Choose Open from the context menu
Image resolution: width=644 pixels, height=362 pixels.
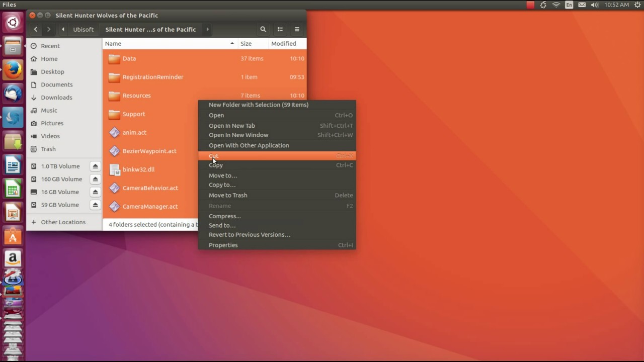277,116
